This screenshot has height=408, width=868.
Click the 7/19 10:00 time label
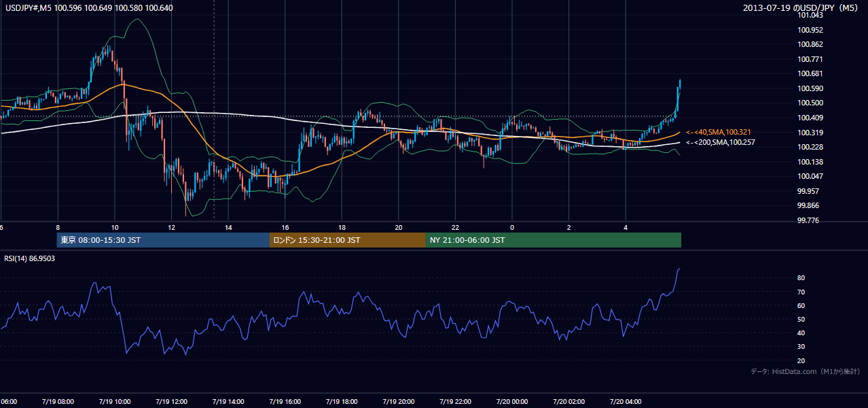click(x=115, y=402)
